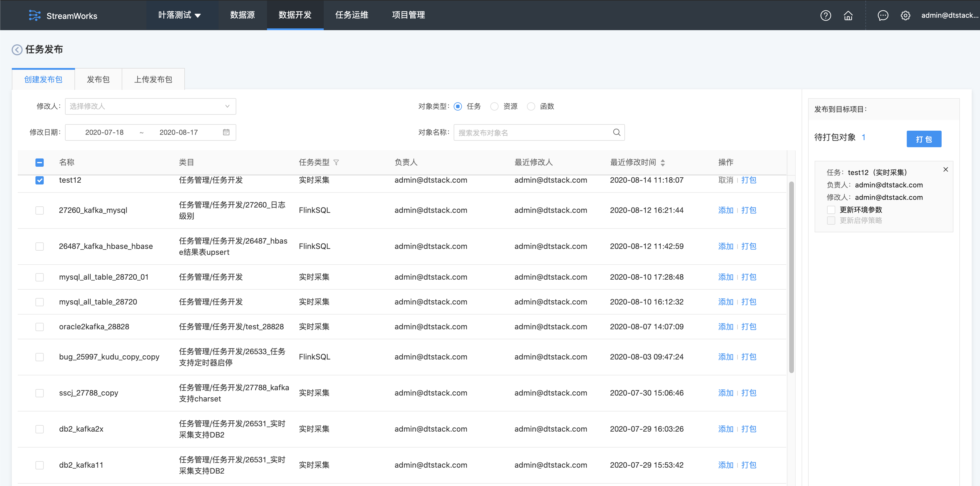Open the 任务运维 menu

pos(351,15)
